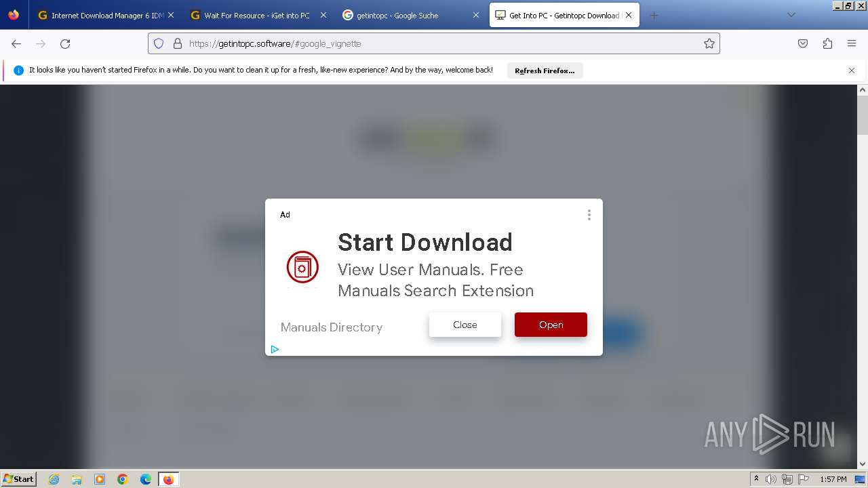The width and height of the screenshot is (868, 488).
Task: Click the info icon in the notification bar
Action: point(18,70)
